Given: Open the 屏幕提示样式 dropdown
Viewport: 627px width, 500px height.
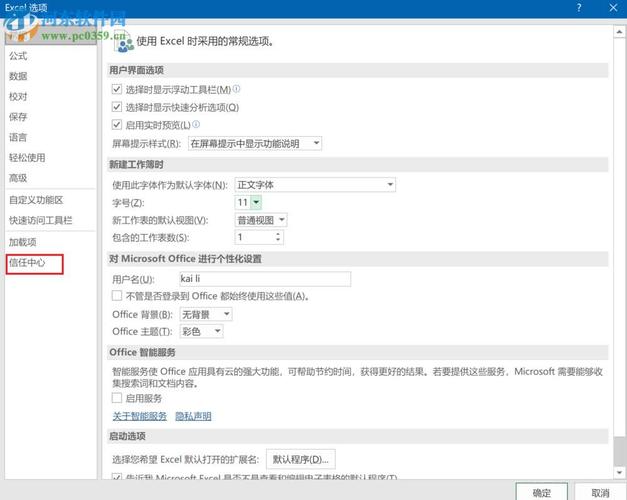Looking at the screenshot, I should pyautogui.click(x=255, y=143).
